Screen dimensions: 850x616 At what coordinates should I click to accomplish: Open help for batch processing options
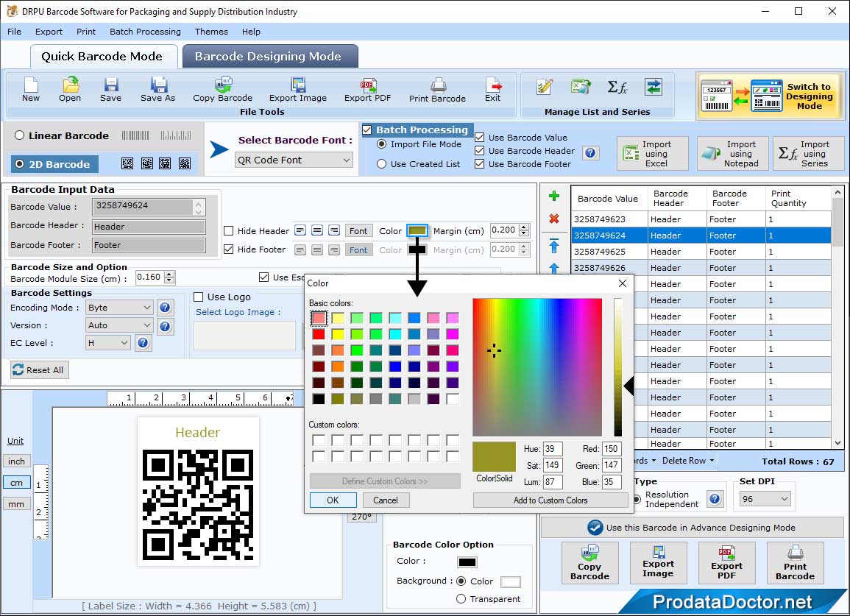point(591,153)
